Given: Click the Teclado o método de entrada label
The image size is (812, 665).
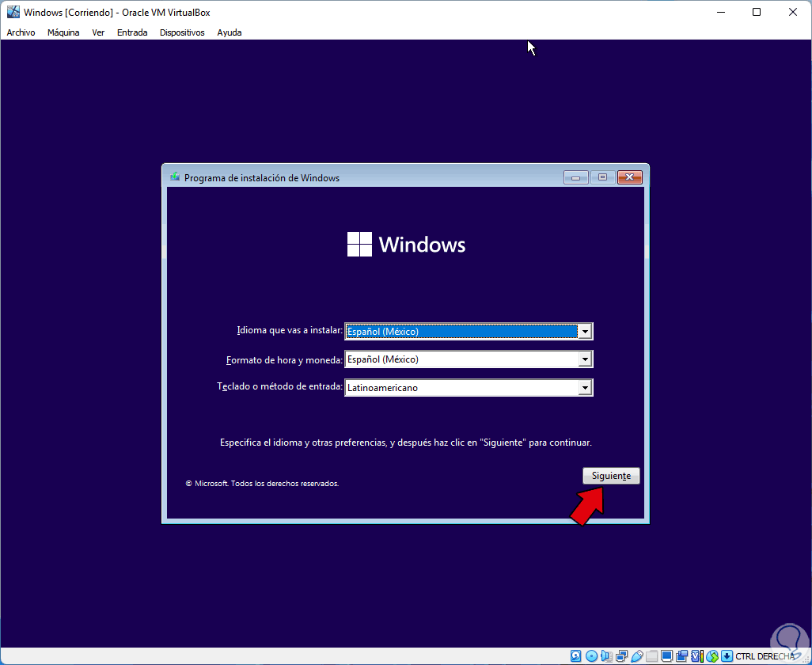Looking at the screenshot, I should pos(279,386).
